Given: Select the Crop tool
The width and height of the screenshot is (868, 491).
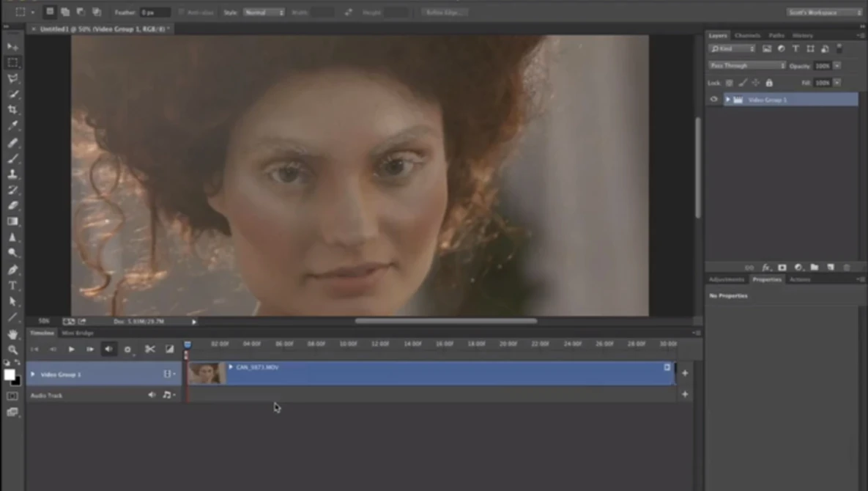Looking at the screenshot, I should [x=12, y=110].
